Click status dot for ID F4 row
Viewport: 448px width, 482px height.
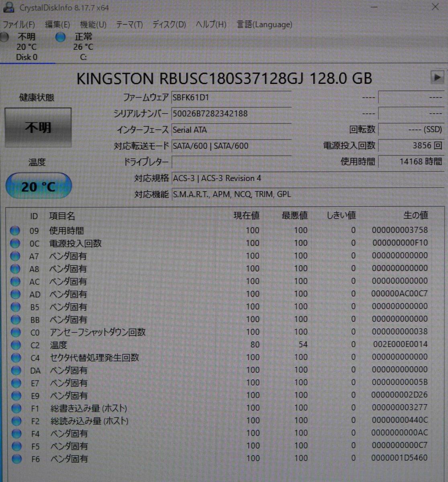click(x=16, y=434)
